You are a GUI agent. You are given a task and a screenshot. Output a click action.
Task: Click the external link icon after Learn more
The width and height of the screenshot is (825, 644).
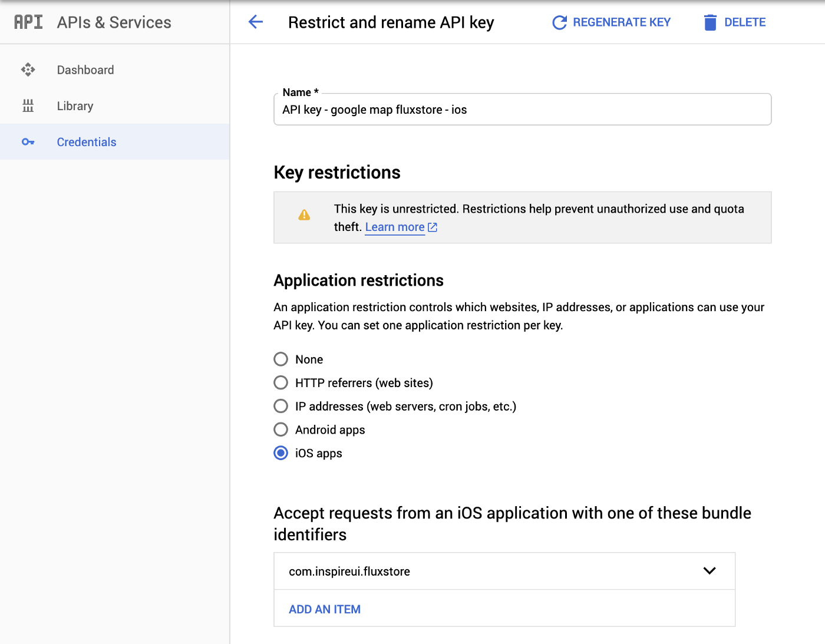pyautogui.click(x=433, y=227)
